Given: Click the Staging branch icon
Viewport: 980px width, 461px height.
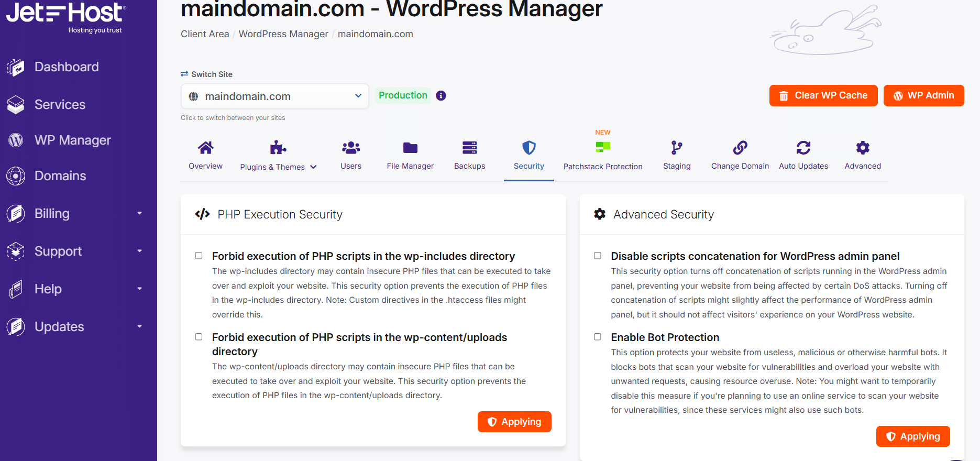Looking at the screenshot, I should tap(677, 148).
